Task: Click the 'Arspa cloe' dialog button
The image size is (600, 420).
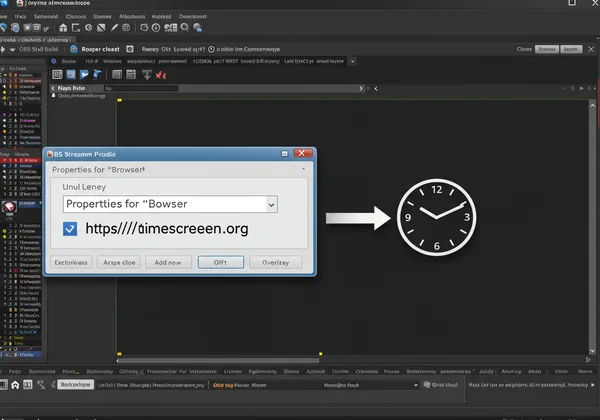Action: click(x=119, y=262)
